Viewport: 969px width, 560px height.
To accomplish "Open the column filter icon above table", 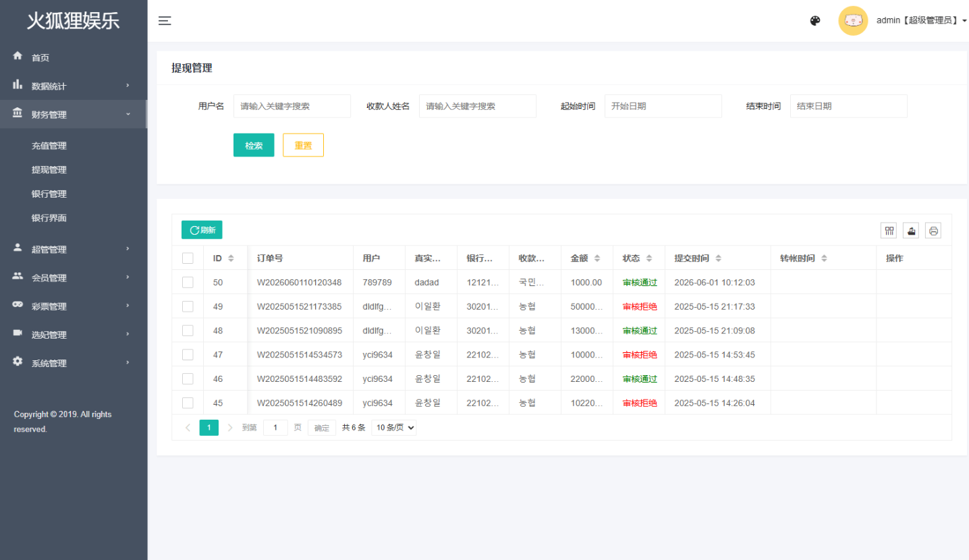I will tap(889, 231).
